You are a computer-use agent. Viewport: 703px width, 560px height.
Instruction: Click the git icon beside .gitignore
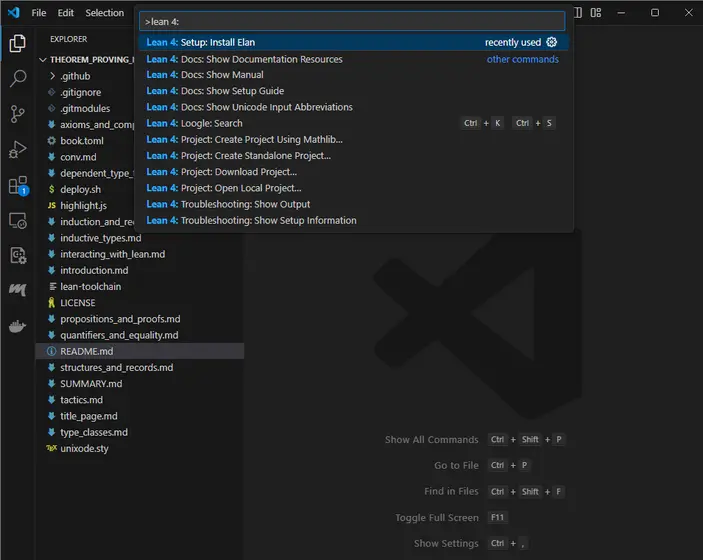[x=52, y=92]
